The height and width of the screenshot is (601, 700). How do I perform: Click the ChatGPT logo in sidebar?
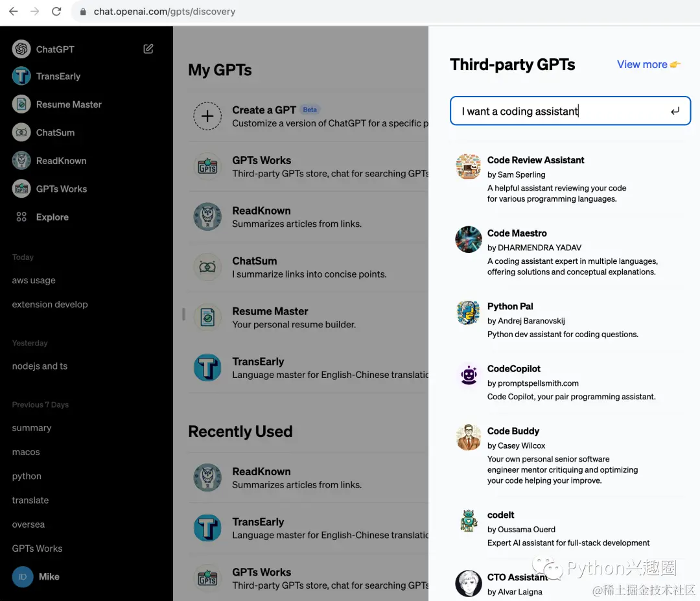click(x=21, y=49)
